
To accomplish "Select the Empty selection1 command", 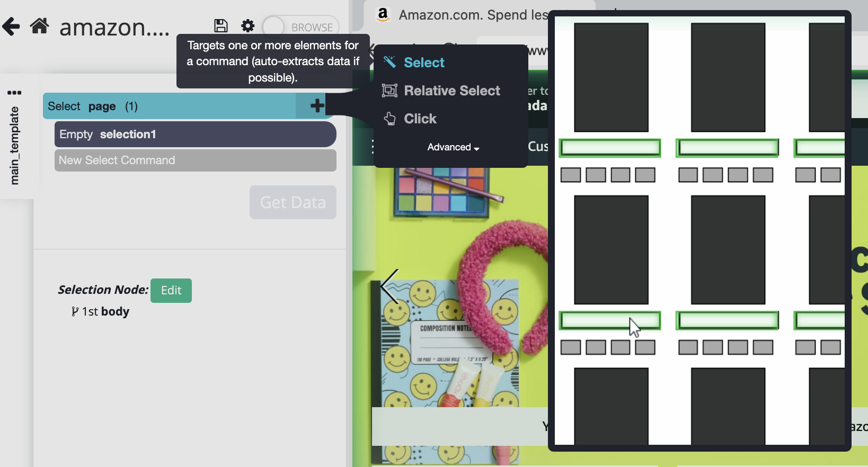I will point(195,134).
